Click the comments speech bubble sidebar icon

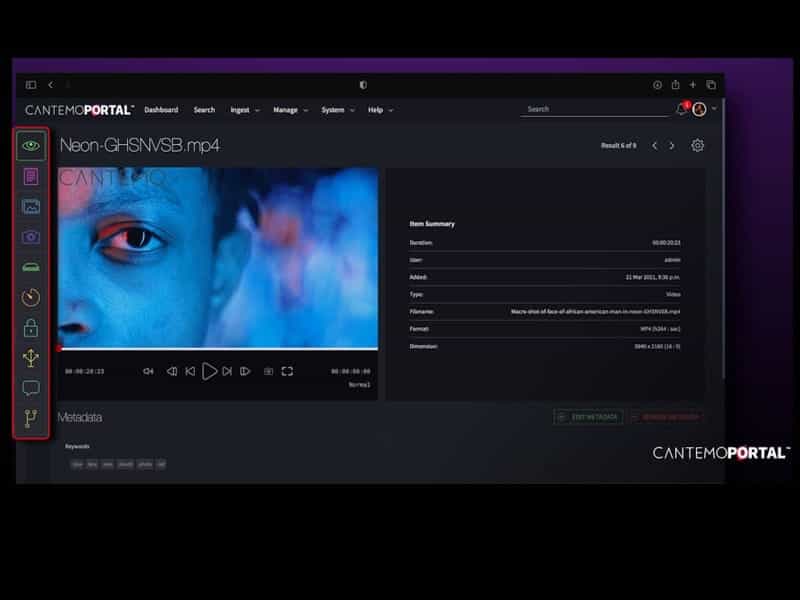tap(31, 388)
